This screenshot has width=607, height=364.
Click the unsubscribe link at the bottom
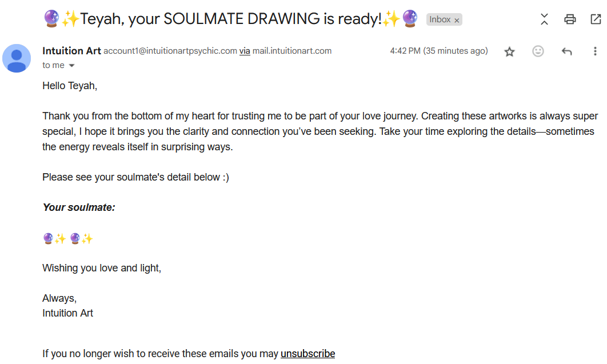coord(308,354)
